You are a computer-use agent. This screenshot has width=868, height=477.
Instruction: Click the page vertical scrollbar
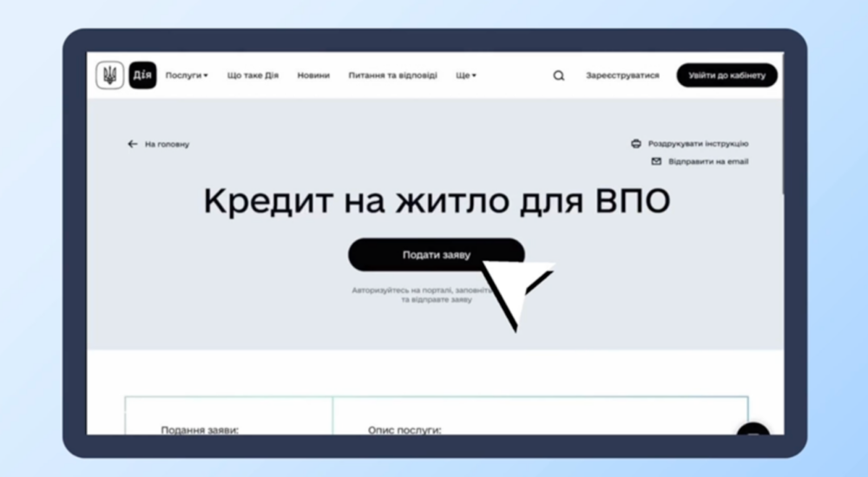tap(783, 123)
